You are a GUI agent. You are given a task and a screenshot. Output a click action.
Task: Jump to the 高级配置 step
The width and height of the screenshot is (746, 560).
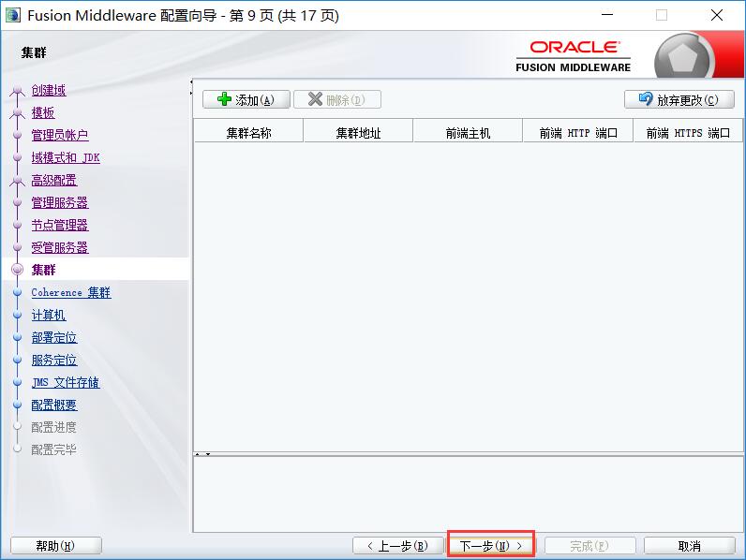coord(54,180)
